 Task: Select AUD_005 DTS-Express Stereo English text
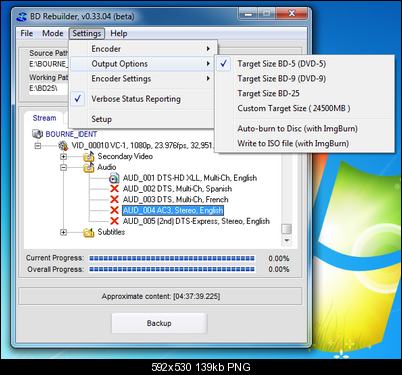[196, 221]
